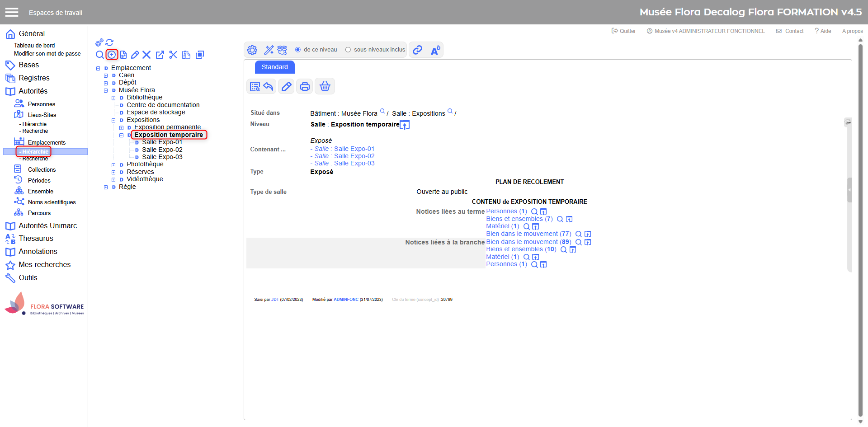868x427 pixels.
Task: Expand the Réserves tree node
Action: click(113, 172)
